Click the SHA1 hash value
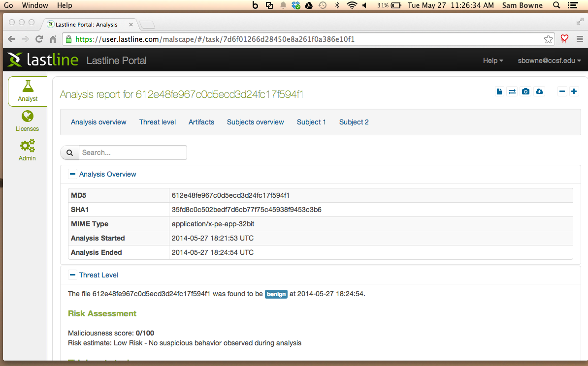 pos(246,210)
